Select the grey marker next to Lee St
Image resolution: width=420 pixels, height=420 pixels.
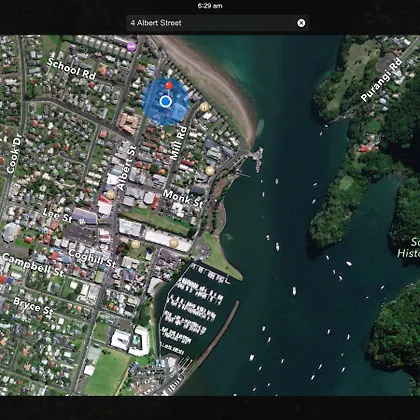(x=82, y=221)
